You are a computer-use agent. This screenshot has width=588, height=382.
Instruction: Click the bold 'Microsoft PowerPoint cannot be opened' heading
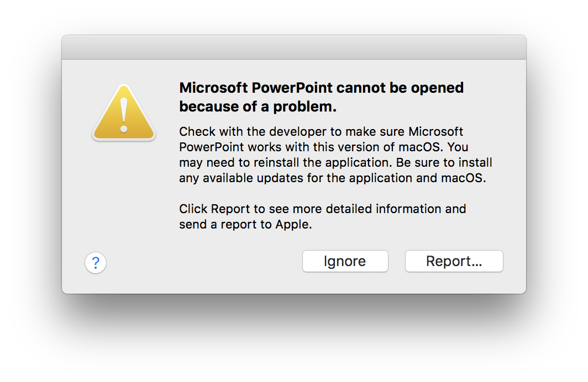pos(322,88)
